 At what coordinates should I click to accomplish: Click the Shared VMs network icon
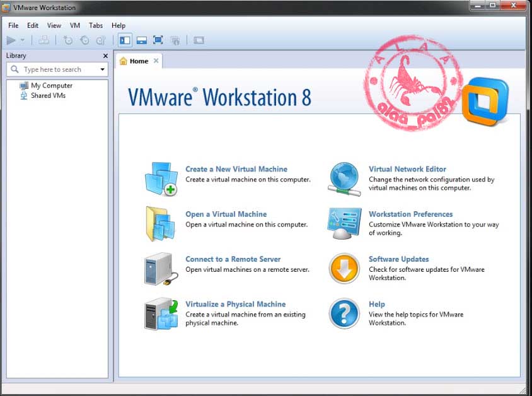pyautogui.click(x=24, y=96)
